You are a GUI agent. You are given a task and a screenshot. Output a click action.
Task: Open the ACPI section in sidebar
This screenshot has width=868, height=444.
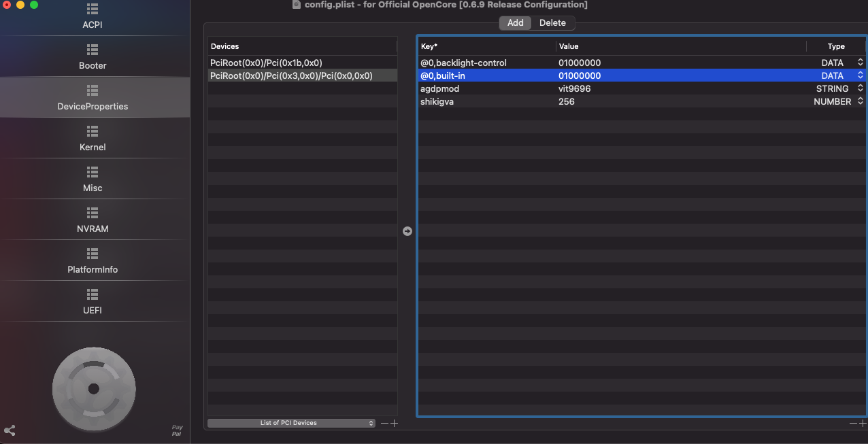[93, 17]
